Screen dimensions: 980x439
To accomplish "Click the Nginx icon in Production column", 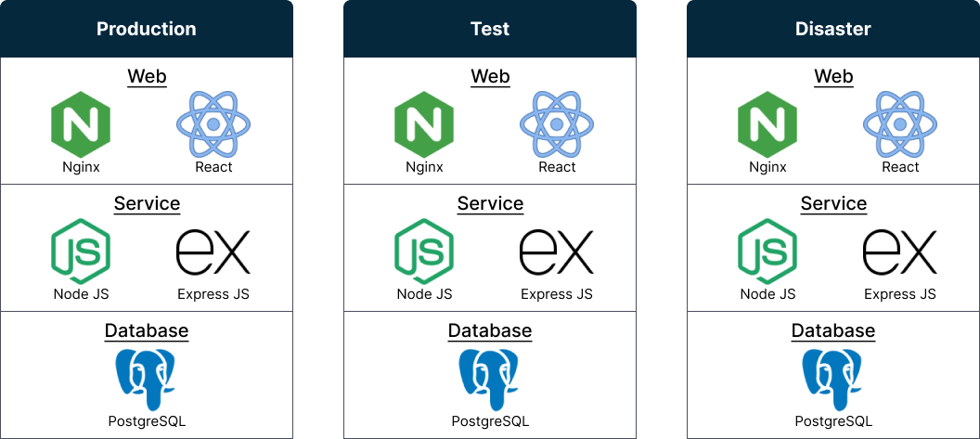I will [x=81, y=124].
